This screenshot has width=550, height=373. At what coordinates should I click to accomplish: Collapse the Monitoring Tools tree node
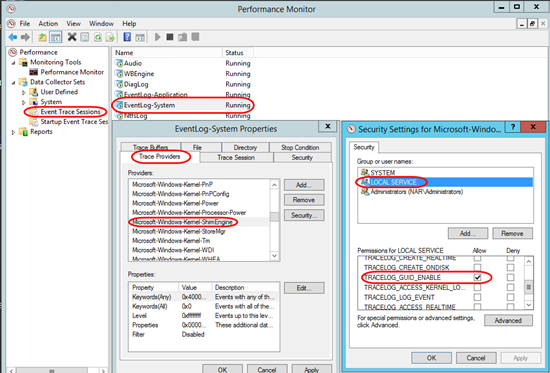(x=14, y=63)
